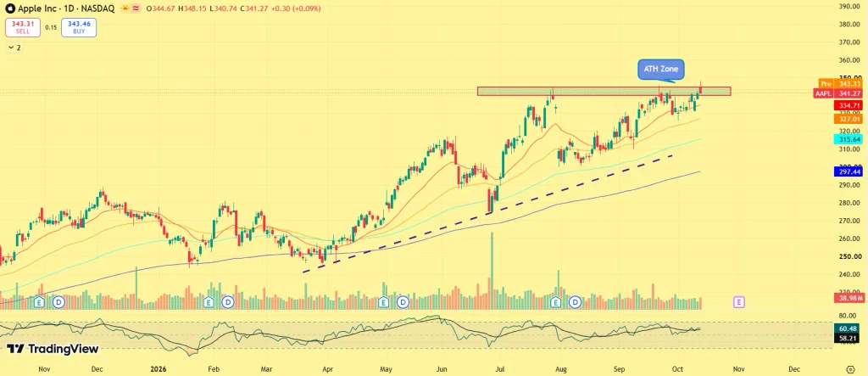
Task: Click the purple upcoming earnings E marker
Action: [738, 302]
